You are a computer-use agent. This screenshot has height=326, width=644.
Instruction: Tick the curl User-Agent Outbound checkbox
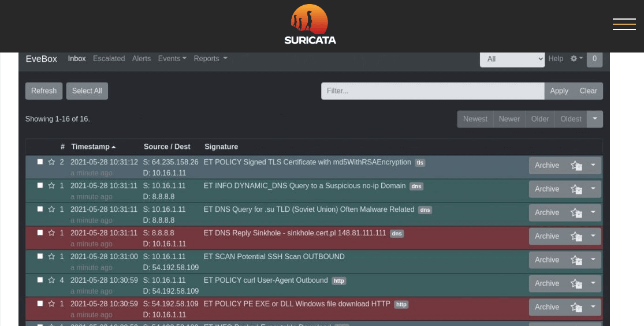click(40, 280)
